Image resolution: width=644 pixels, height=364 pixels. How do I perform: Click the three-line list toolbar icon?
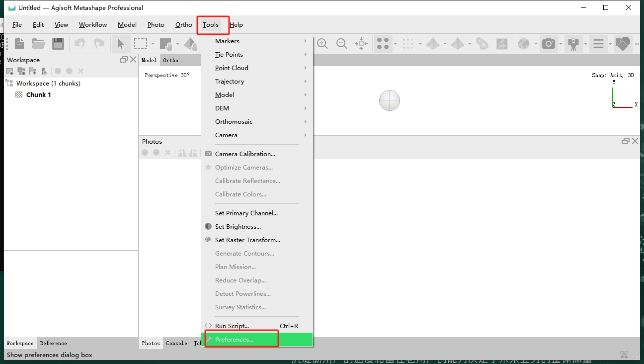click(x=599, y=44)
